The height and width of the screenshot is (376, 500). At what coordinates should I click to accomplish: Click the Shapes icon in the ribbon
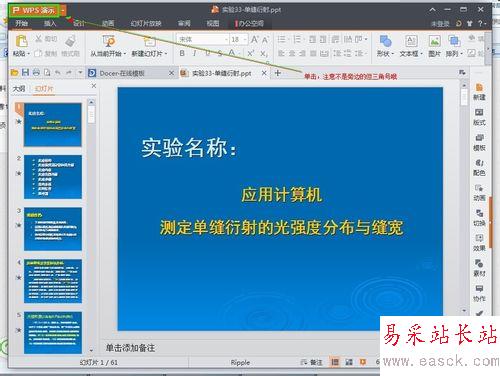click(385, 41)
